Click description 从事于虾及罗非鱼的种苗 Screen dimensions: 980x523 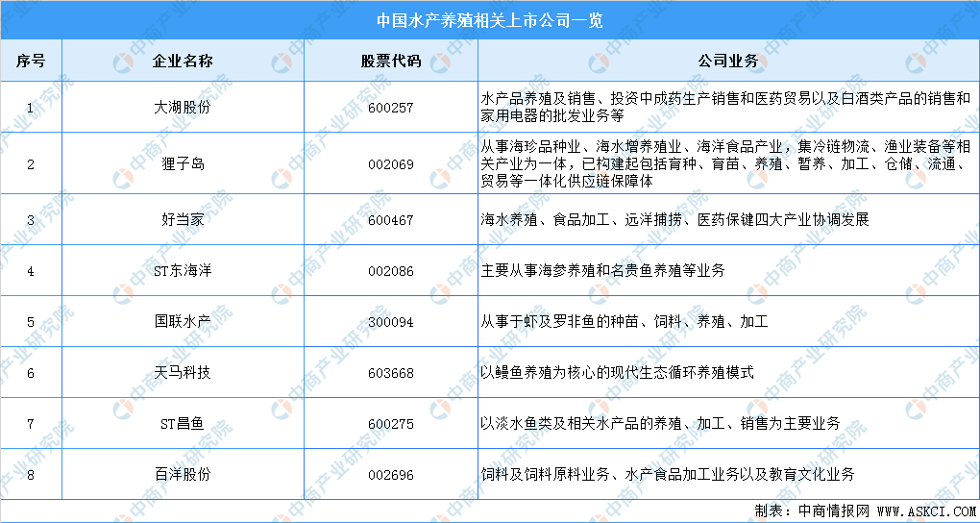click(625, 321)
